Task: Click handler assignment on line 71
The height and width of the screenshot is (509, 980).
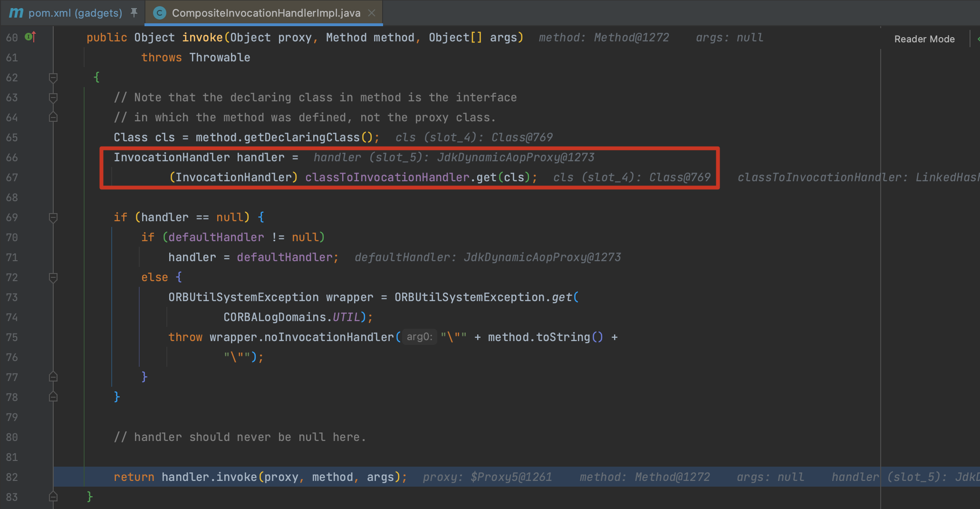Action: point(254,257)
